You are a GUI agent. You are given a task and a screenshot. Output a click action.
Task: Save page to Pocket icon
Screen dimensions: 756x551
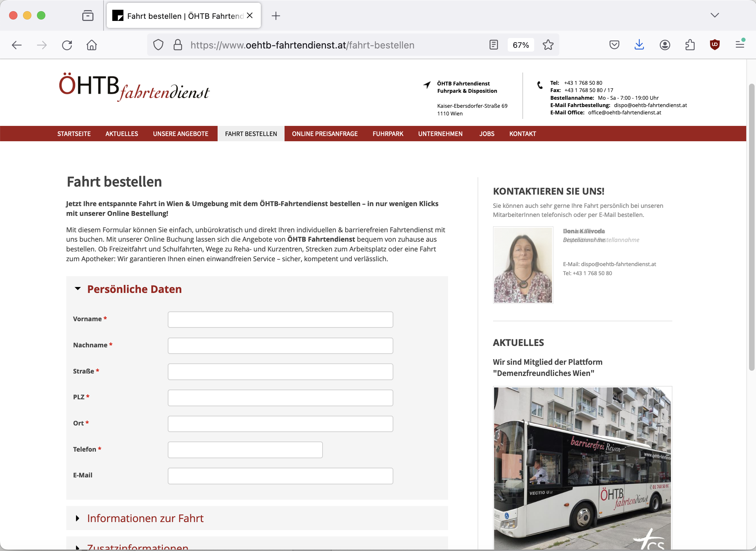coord(614,45)
